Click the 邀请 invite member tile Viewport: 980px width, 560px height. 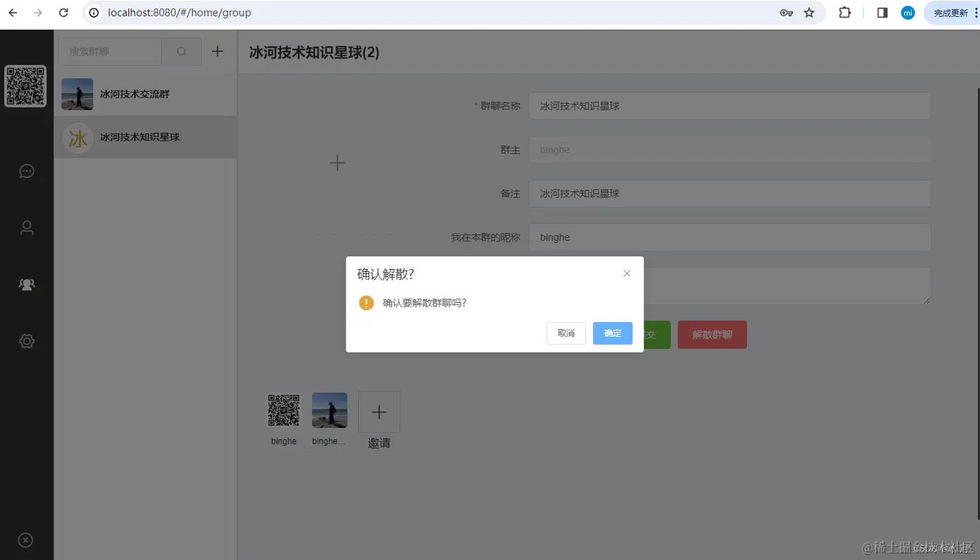[378, 412]
